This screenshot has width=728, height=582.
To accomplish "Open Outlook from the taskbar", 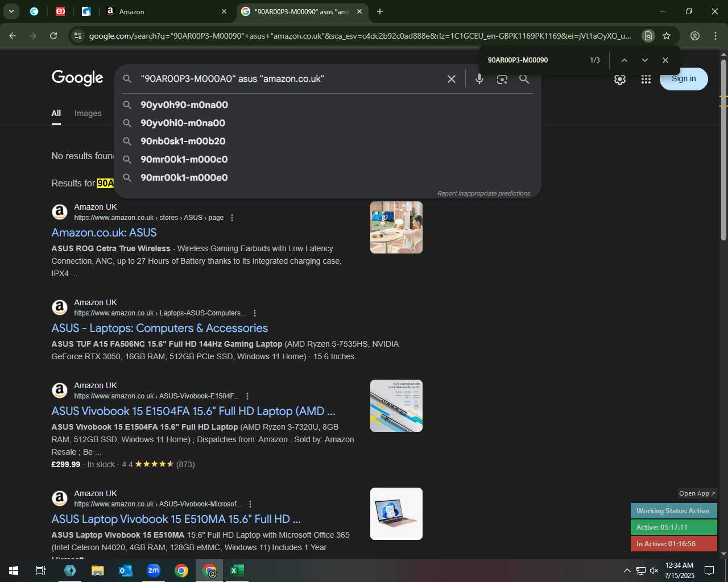I will click(126, 571).
